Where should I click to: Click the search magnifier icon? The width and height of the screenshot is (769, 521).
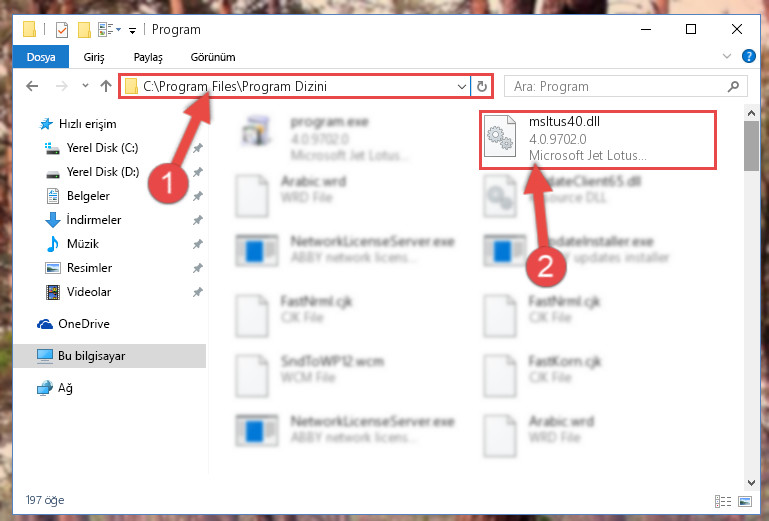pos(734,87)
